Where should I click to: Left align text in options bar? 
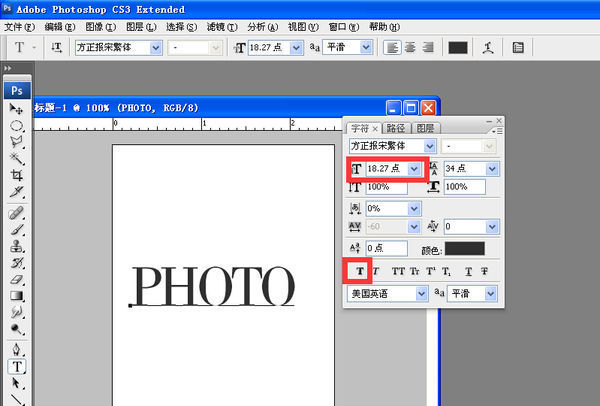point(392,48)
